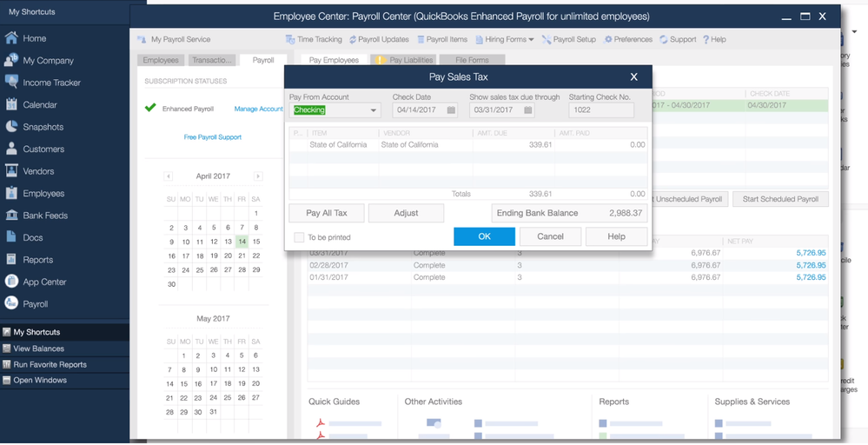Click Start Scheduled Payroll button
Screen dimensions: 868x445
pyautogui.click(x=780, y=199)
